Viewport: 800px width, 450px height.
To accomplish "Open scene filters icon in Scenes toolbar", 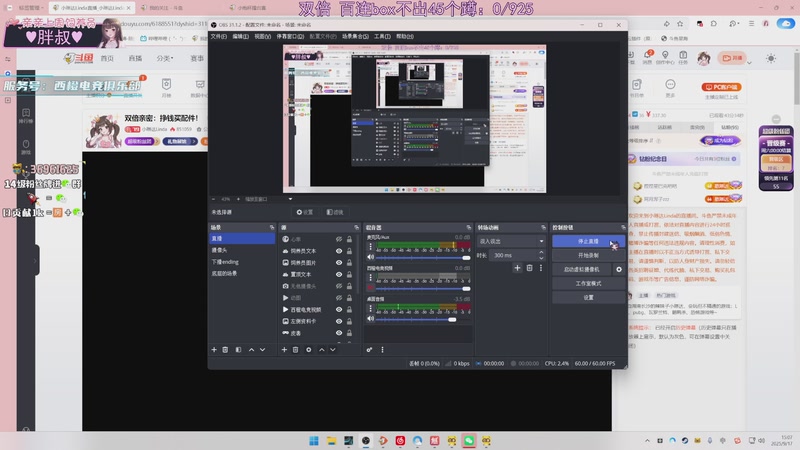I will (238, 349).
